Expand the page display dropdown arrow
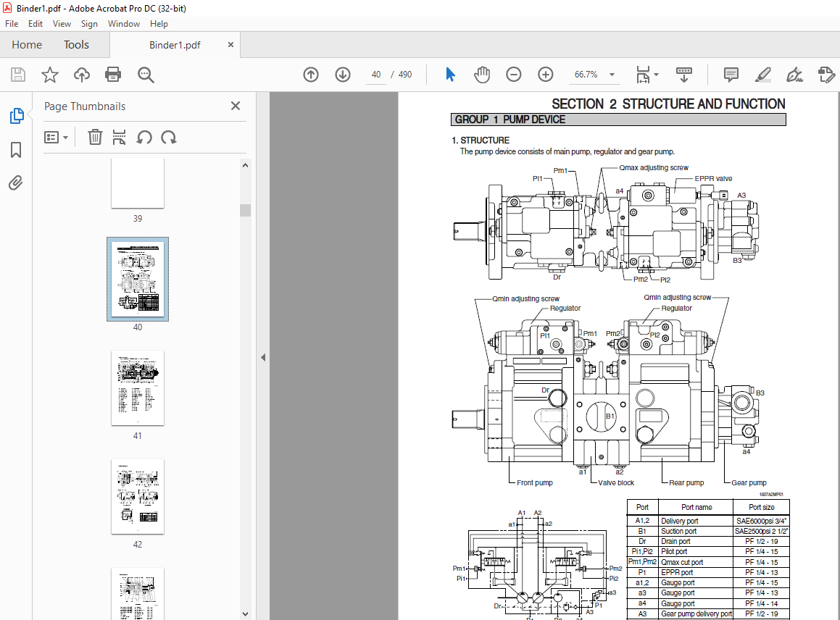 click(x=656, y=75)
